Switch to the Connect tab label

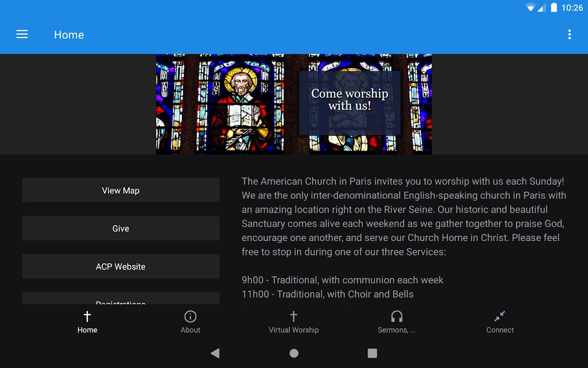tap(500, 330)
